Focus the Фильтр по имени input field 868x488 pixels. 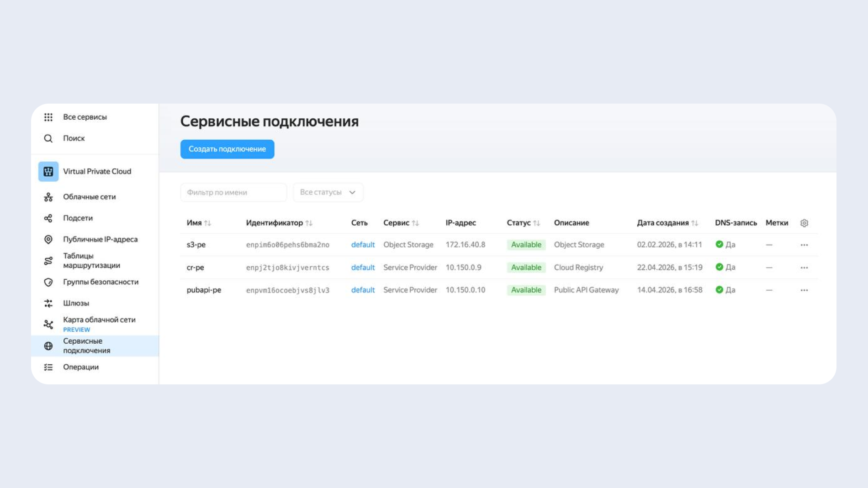pyautogui.click(x=233, y=193)
